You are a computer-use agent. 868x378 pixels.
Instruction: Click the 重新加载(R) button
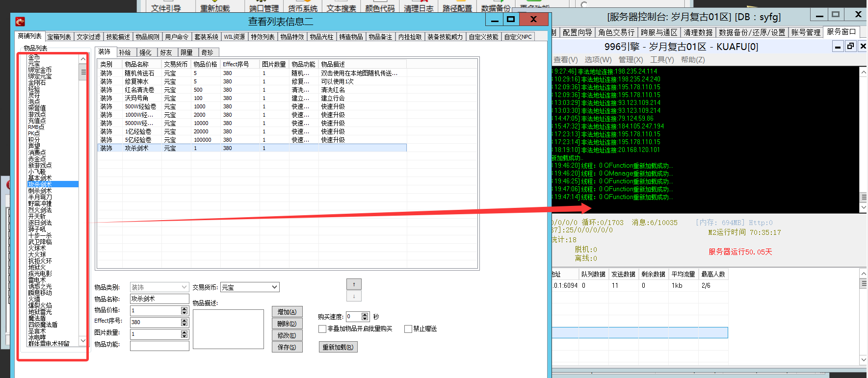click(x=338, y=347)
